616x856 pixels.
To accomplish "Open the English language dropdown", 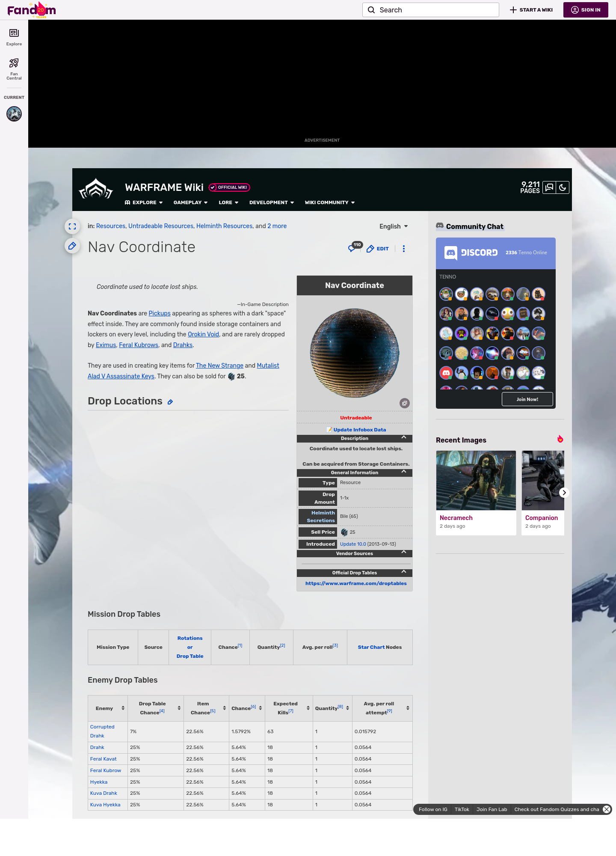I will pyautogui.click(x=394, y=226).
